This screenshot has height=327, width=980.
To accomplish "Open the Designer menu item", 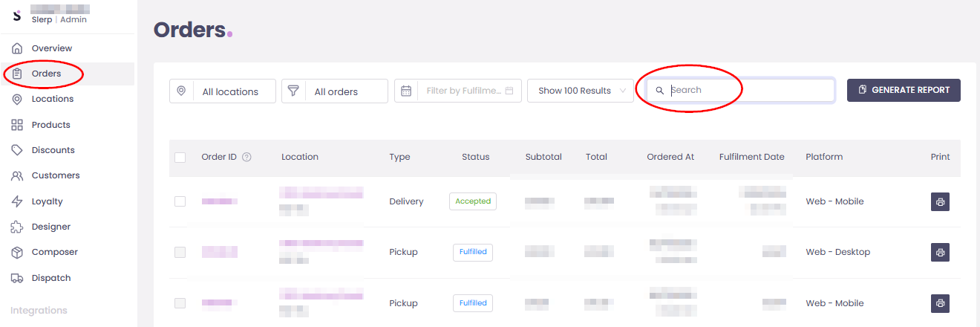I will pyautogui.click(x=50, y=227).
